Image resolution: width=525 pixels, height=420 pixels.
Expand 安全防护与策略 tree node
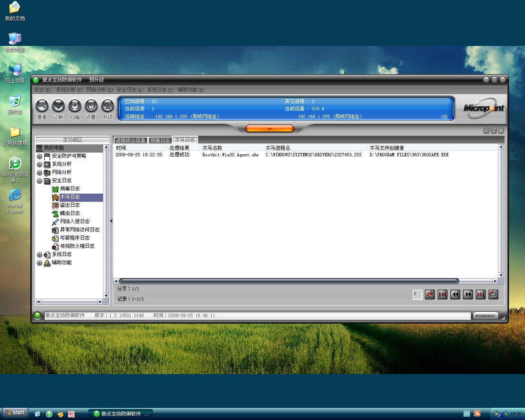coord(39,156)
